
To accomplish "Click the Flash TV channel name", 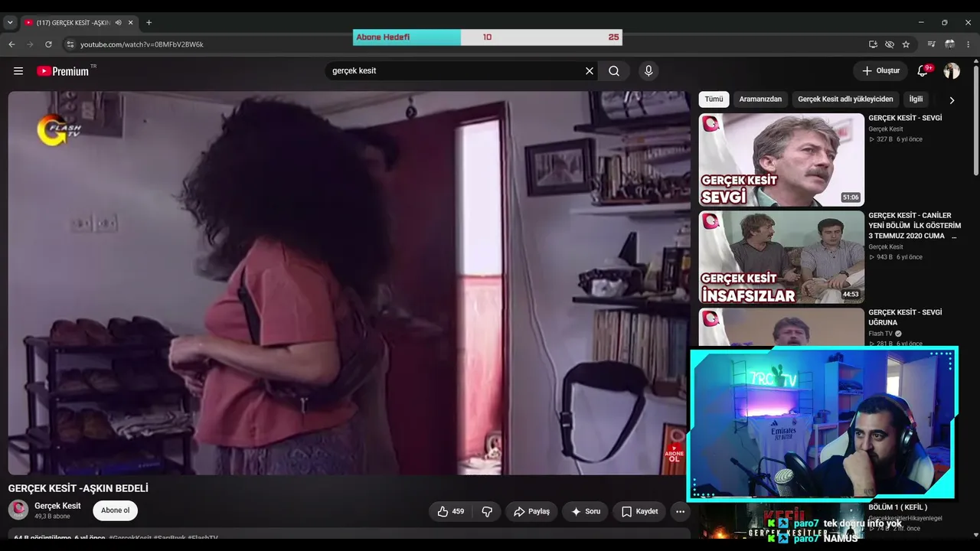I will click(x=880, y=334).
